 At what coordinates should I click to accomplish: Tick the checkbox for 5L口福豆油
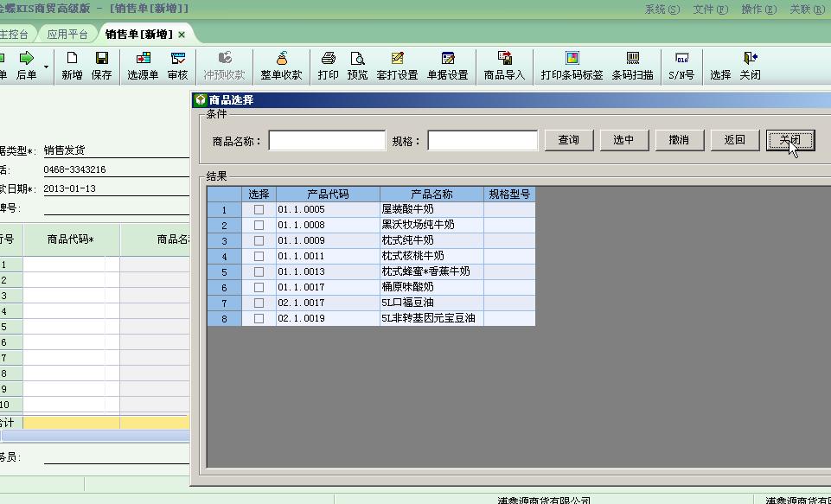(259, 303)
